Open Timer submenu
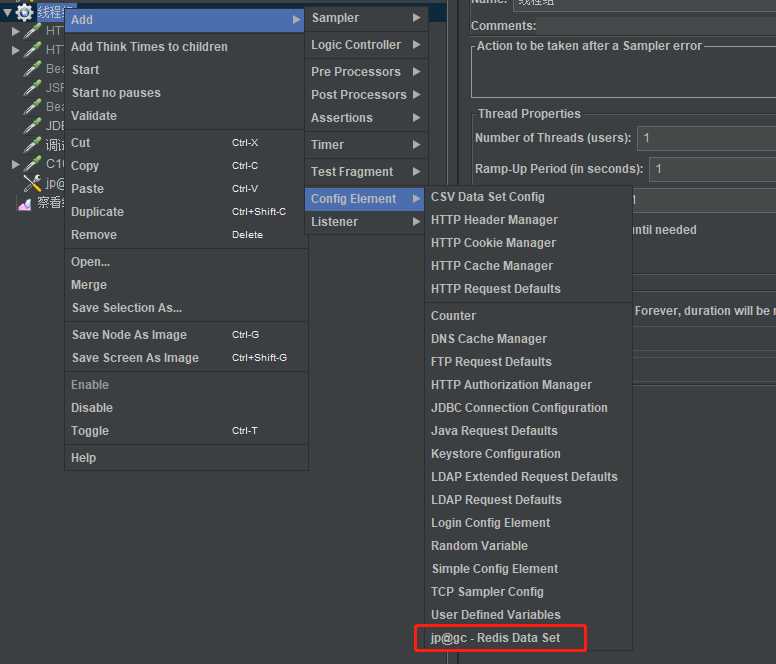This screenshot has width=776, height=664. coord(365,144)
